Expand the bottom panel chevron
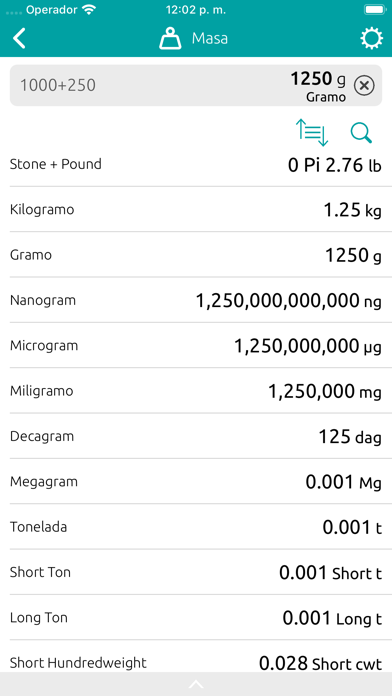 tap(196, 684)
